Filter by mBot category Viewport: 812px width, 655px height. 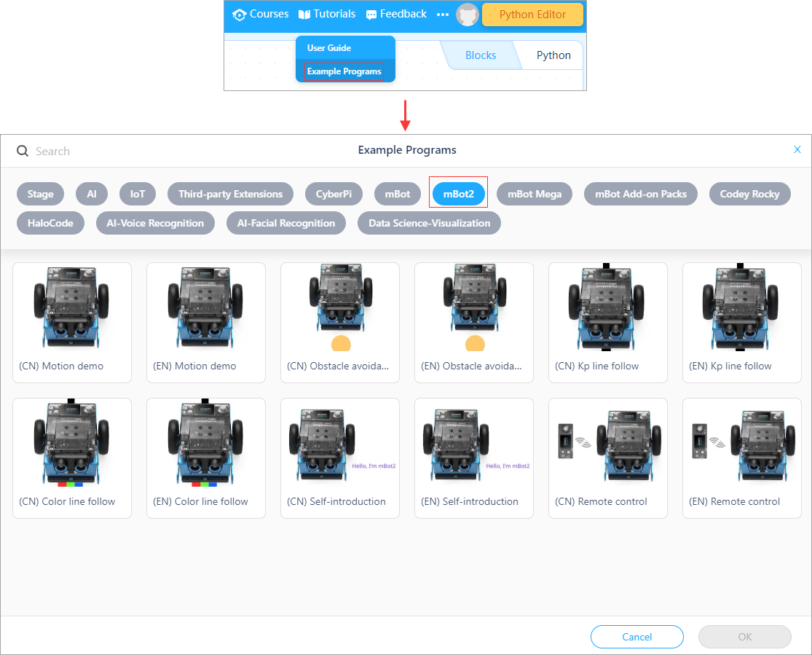[x=397, y=194]
